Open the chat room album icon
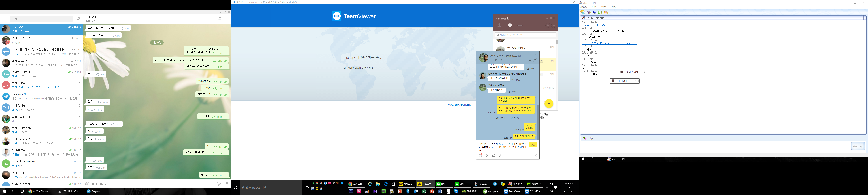The height and width of the screenshot is (195, 868). 496,60
